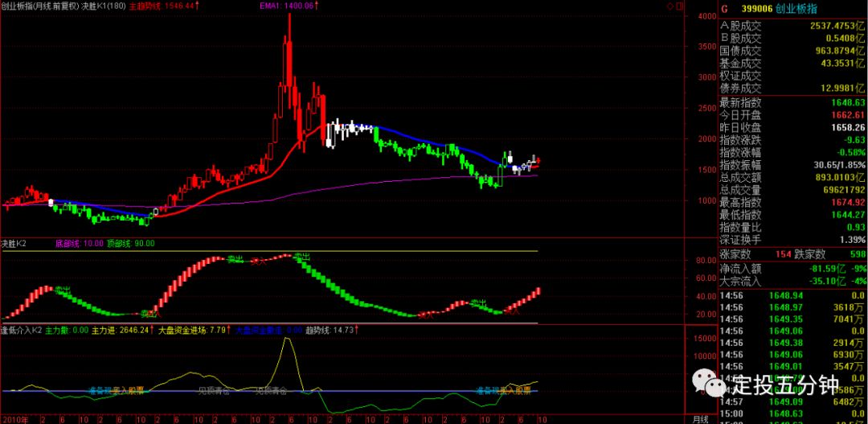The image size is (868, 424).
Task: Click the red G marker beside 399006
Action: (x=724, y=8)
